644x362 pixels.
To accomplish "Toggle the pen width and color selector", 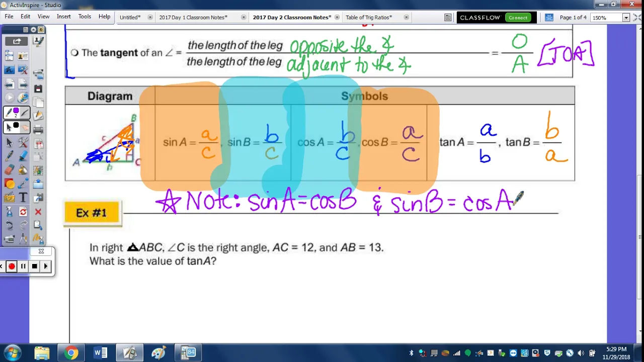I will [17, 112].
